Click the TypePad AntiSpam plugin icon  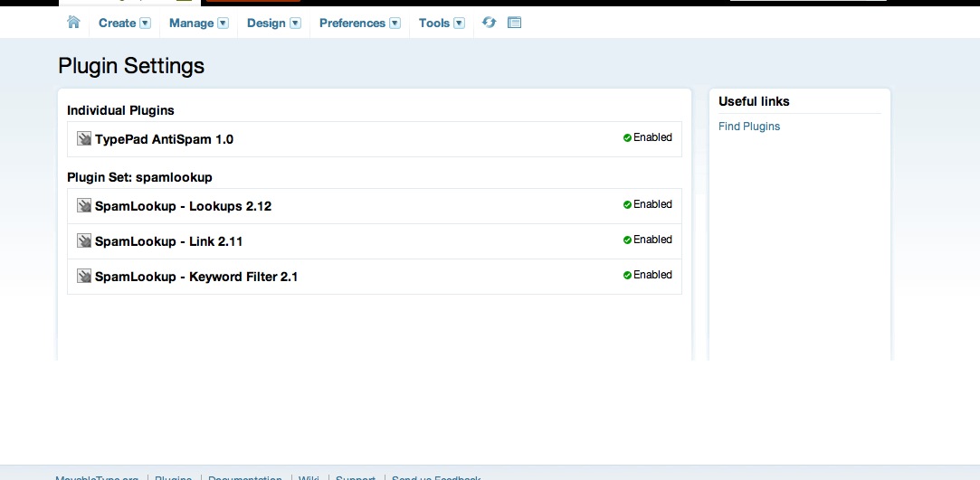[x=84, y=138]
